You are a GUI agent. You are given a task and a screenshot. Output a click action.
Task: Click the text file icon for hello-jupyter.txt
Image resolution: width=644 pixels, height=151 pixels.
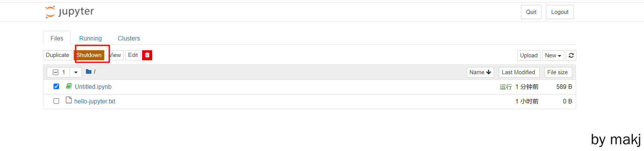[x=68, y=100]
